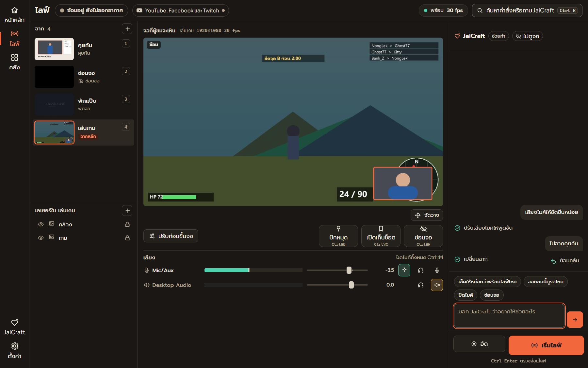The image size is (588, 368).
Task: Select the คุยกัน scene
Action: pyautogui.click(x=83, y=49)
